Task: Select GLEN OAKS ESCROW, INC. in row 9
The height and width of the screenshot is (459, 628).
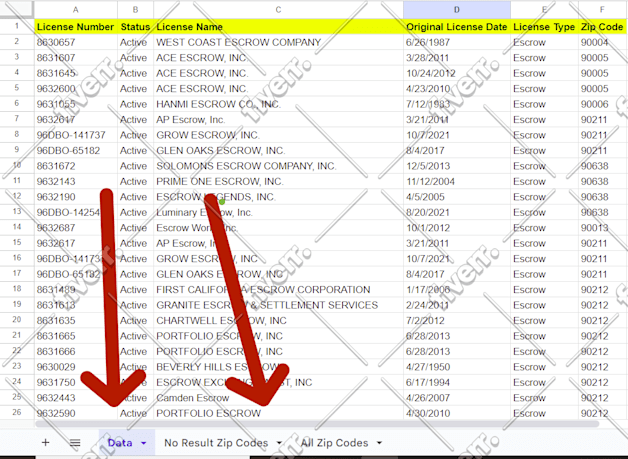Action: [x=278, y=151]
